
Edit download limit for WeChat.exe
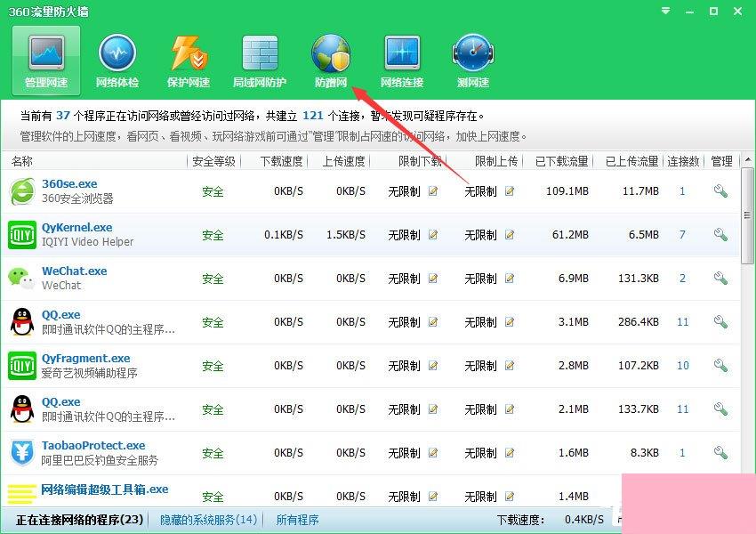pyautogui.click(x=433, y=279)
